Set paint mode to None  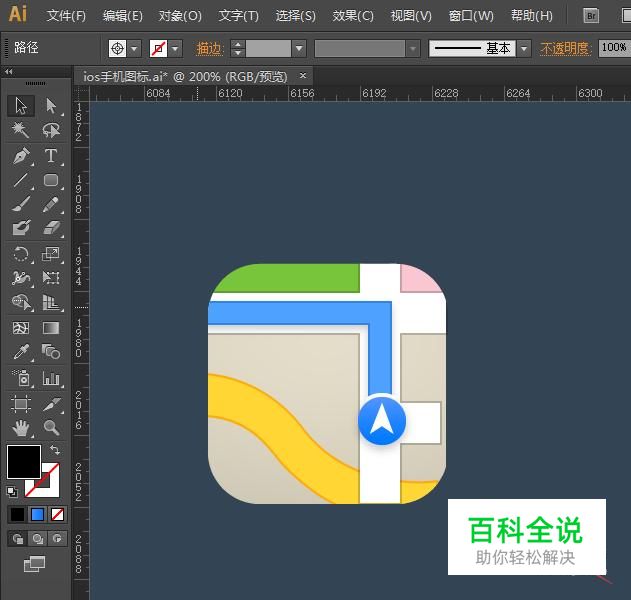(x=58, y=514)
